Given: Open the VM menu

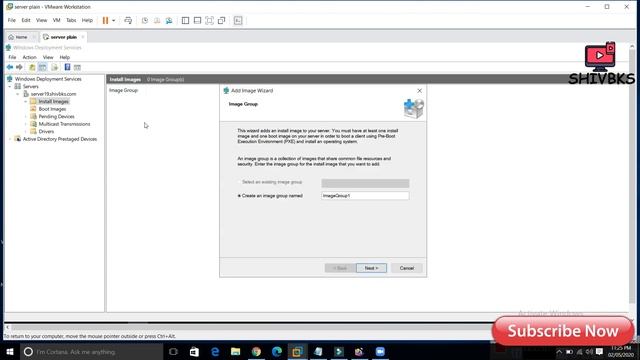Looking at the screenshot, I should click(56, 20).
